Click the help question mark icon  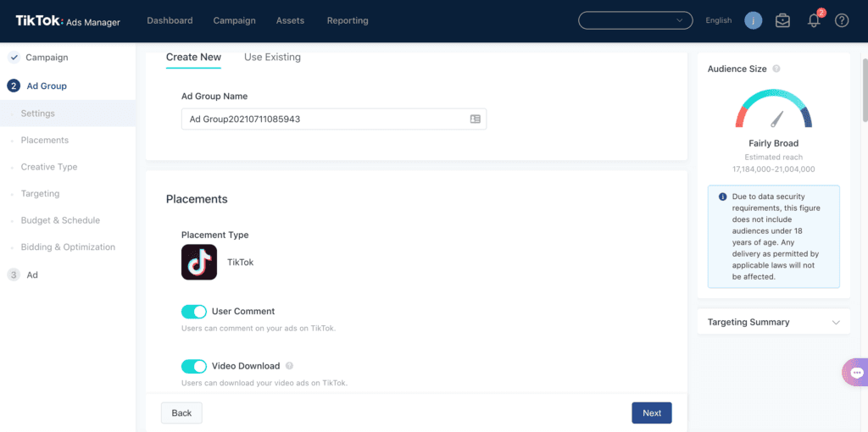click(842, 21)
